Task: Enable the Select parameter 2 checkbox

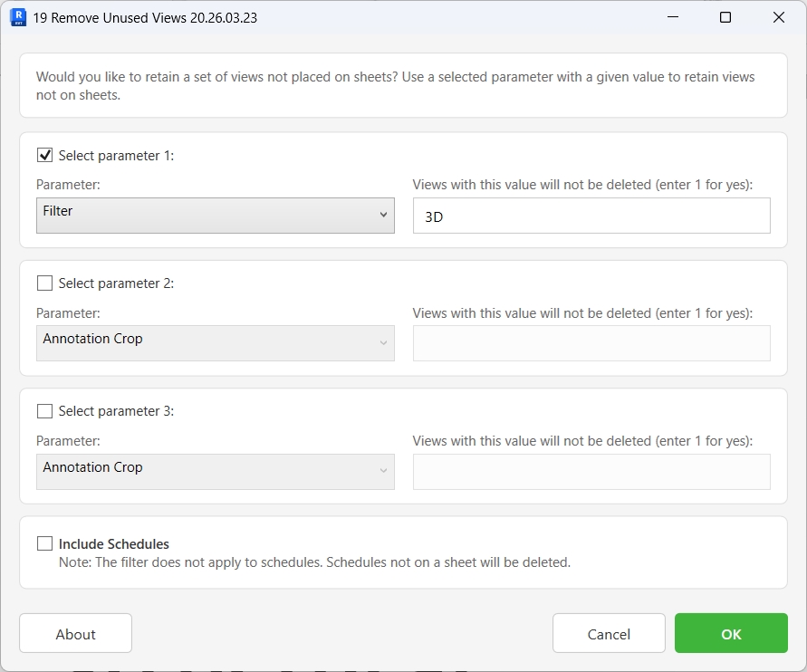Action: pos(44,283)
